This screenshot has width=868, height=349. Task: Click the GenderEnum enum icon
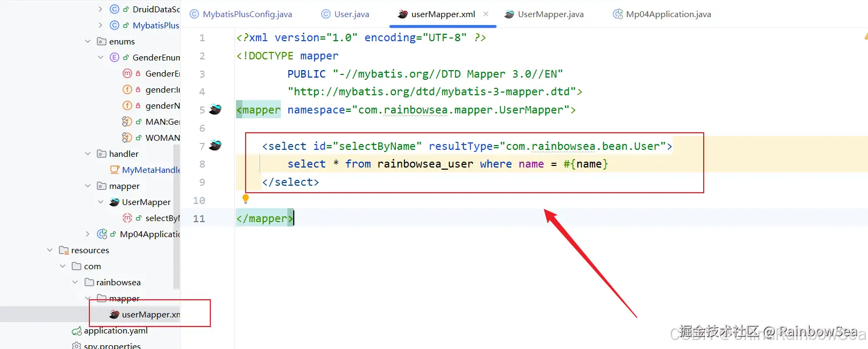click(x=114, y=57)
